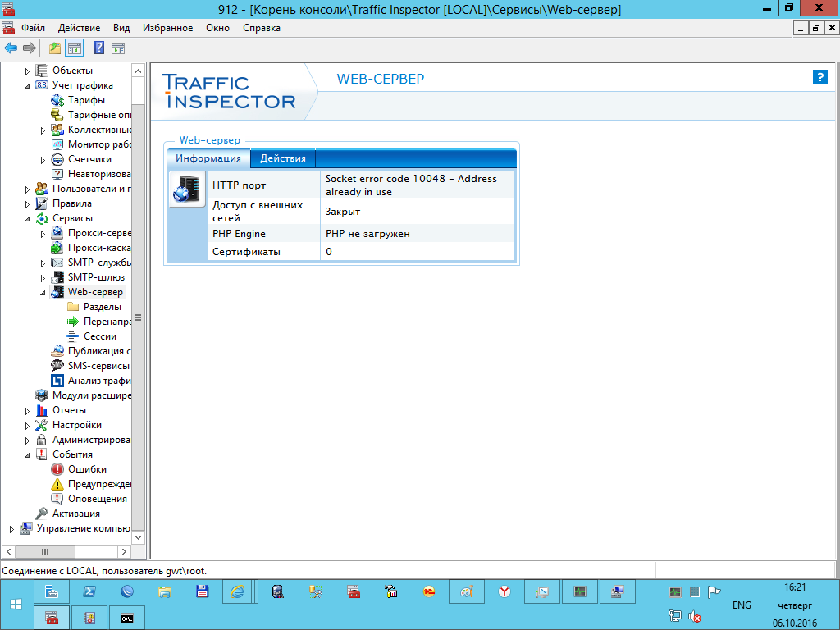Click the Windows Start button
Image resolution: width=840 pixels, height=630 pixels.
click(16, 605)
